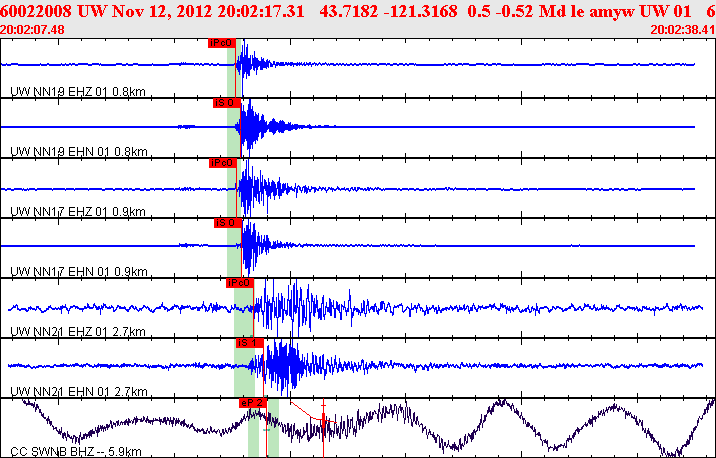The width and height of the screenshot is (716, 458).
Task: Click the 'UW NN21 EHN 01 2.7km' channel label
Action: [79, 392]
